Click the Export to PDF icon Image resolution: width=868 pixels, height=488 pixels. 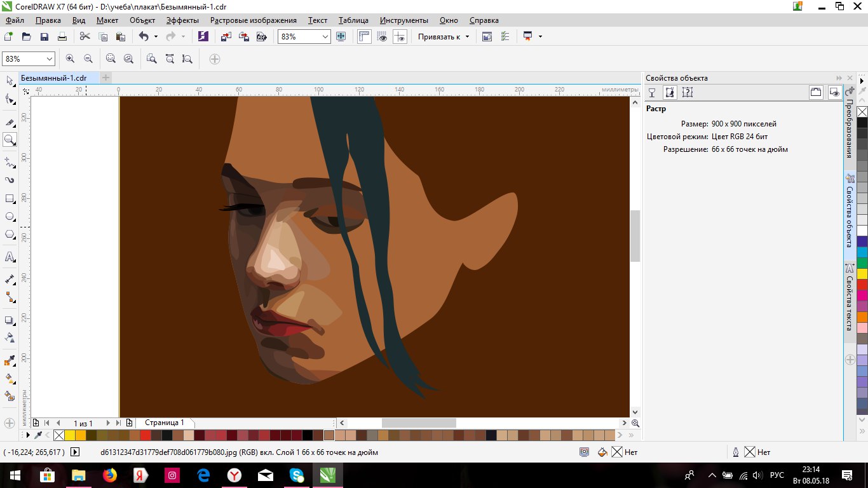261,37
